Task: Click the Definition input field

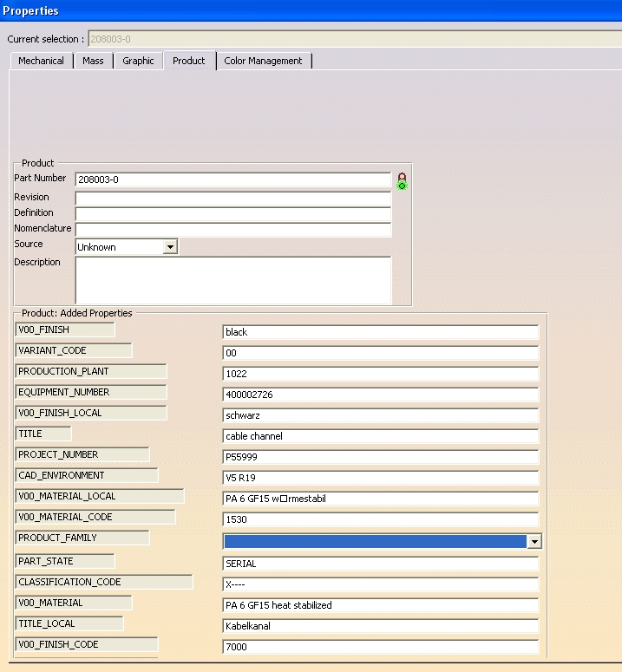Action: 233,214
